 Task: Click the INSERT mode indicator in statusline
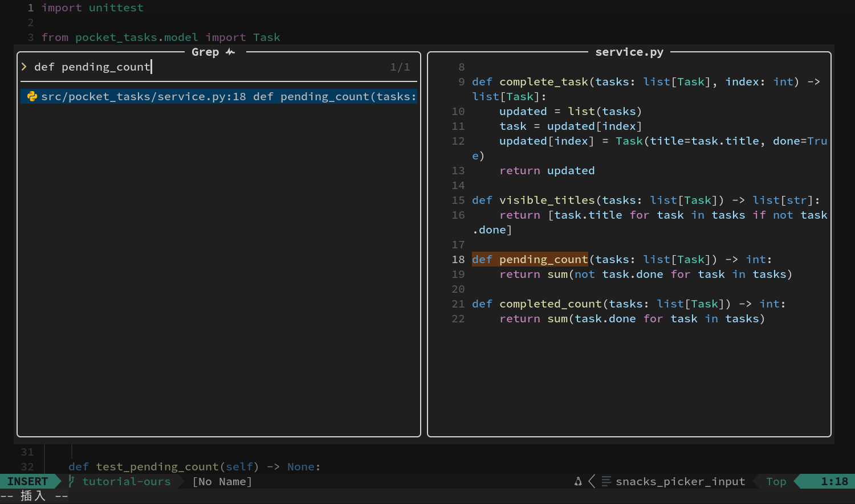(x=27, y=481)
